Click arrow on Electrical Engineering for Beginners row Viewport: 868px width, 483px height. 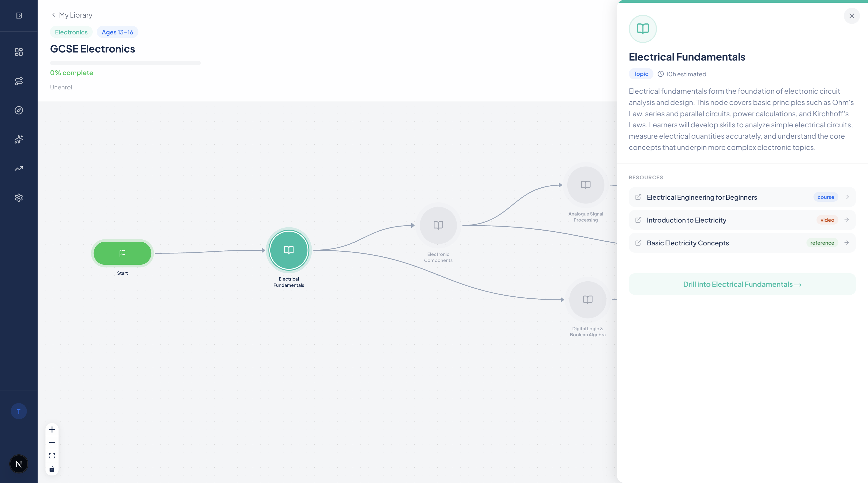pos(846,197)
